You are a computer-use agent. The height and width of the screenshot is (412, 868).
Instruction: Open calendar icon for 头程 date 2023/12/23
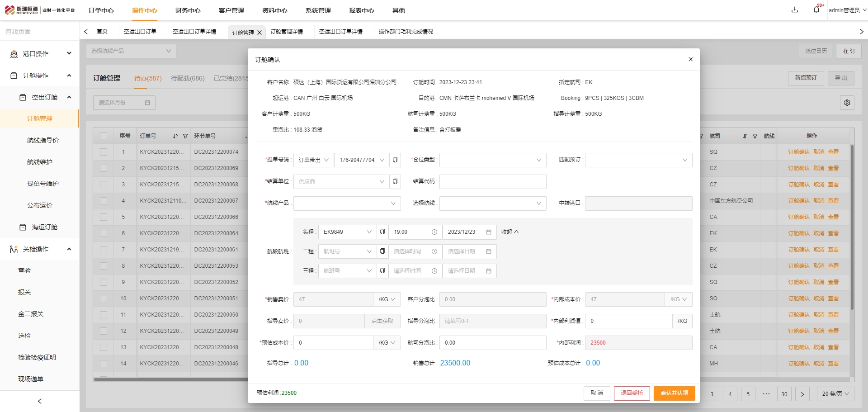click(489, 232)
